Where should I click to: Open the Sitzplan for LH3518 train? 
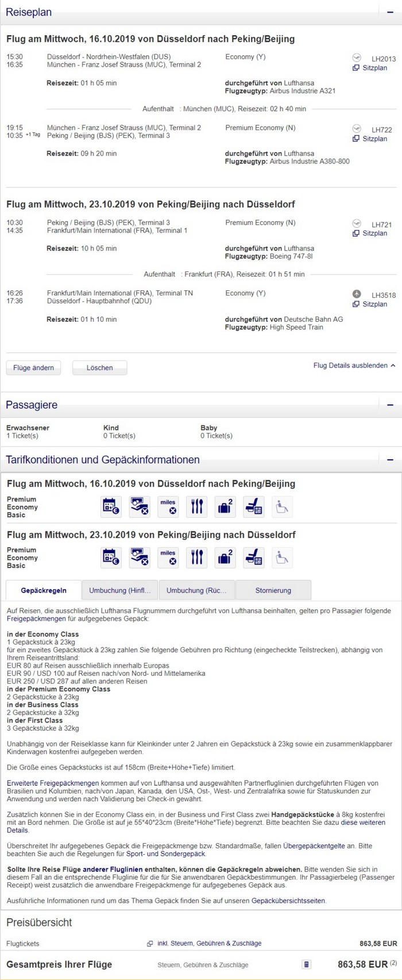coord(370,304)
